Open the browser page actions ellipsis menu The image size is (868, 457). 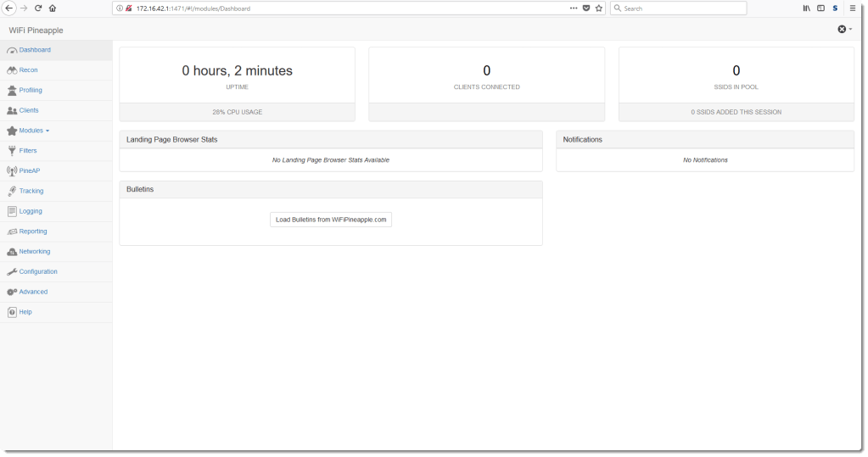[574, 8]
